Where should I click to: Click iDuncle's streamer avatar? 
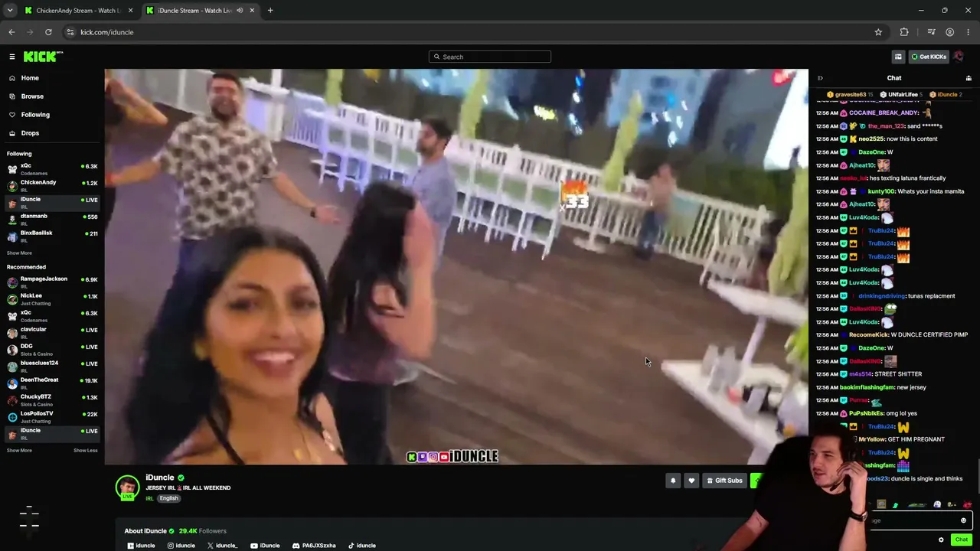(x=127, y=487)
